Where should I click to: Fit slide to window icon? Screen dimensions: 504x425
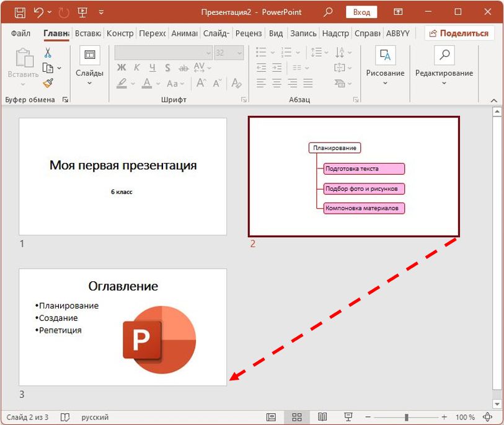tap(488, 418)
